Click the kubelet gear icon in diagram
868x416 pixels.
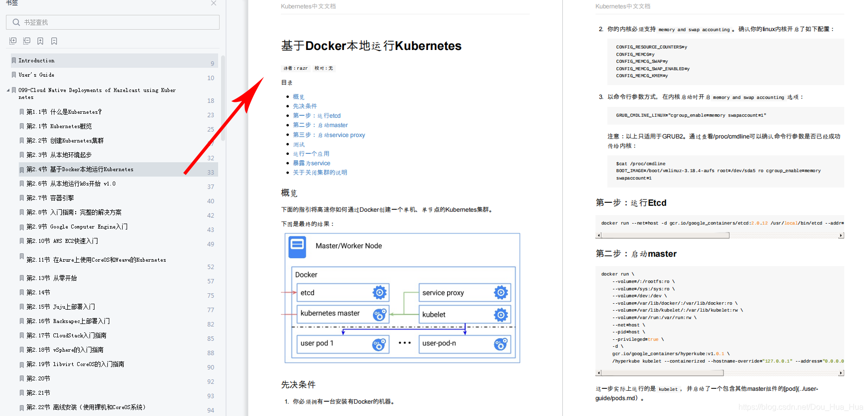coord(501,315)
